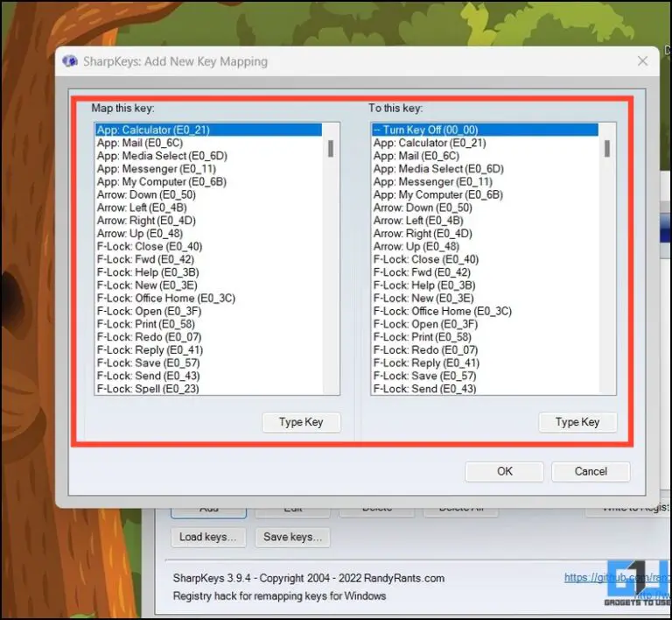Select F-Lock: Reply in To this key list
The width and height of the screenshot is (672, 620).
pyautogui.click(x=485, y=363)
